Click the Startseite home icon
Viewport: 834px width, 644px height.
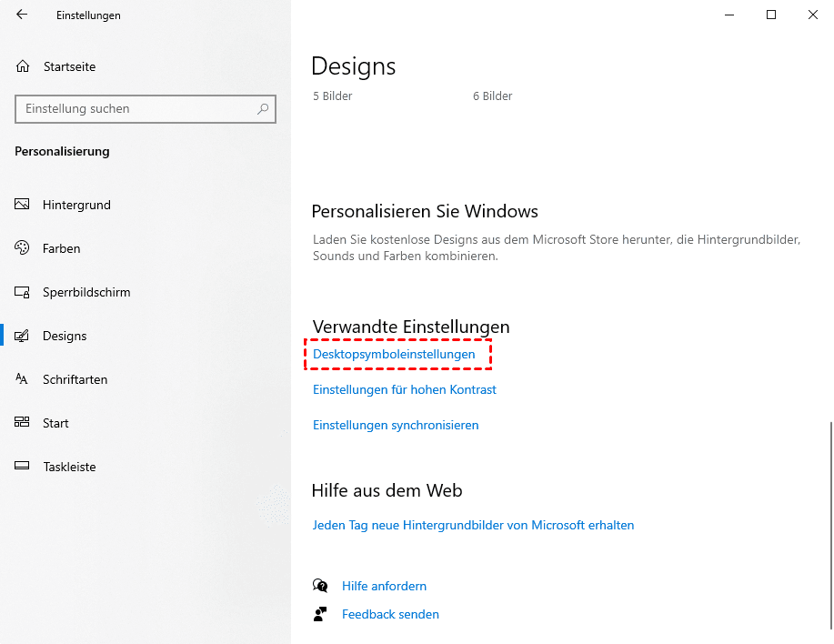(x=23, y=66)
